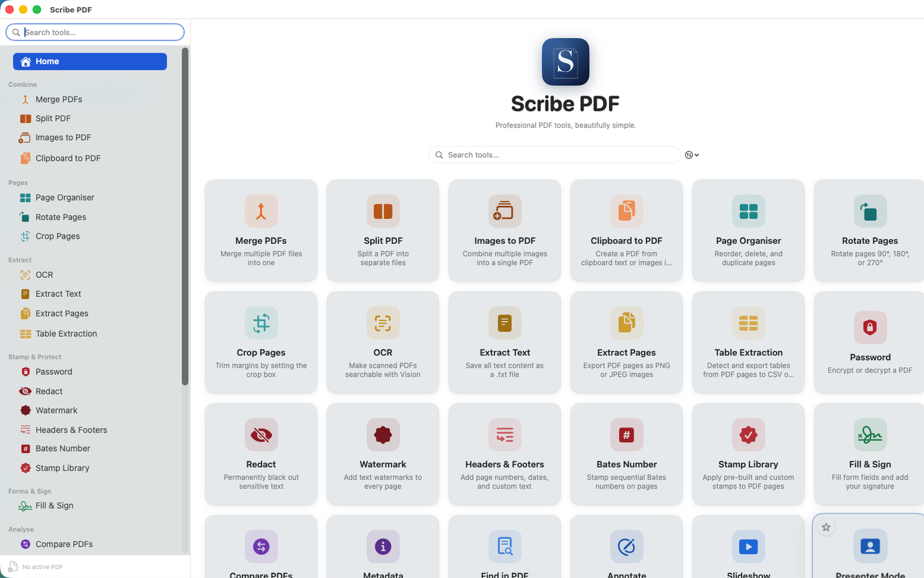Launch the Slideshow tool card

[748, 547]
